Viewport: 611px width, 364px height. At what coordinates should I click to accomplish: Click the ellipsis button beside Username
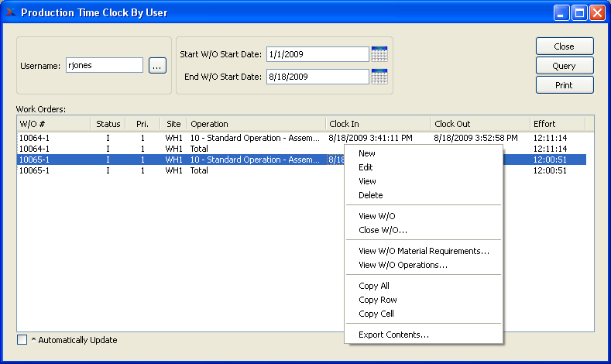click(x=157, y=66)
